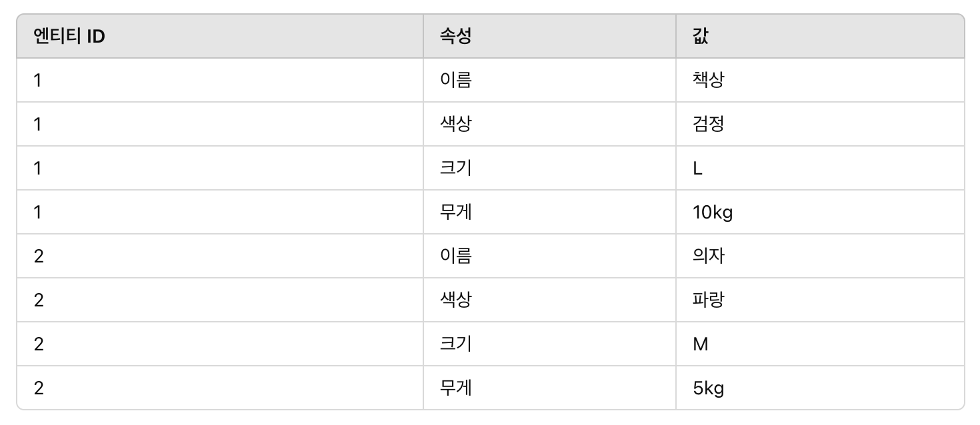Select the cell containing 검정
The height and width of the screenshot is (425, 980).
pyautogui.click(x=820, y=124)
